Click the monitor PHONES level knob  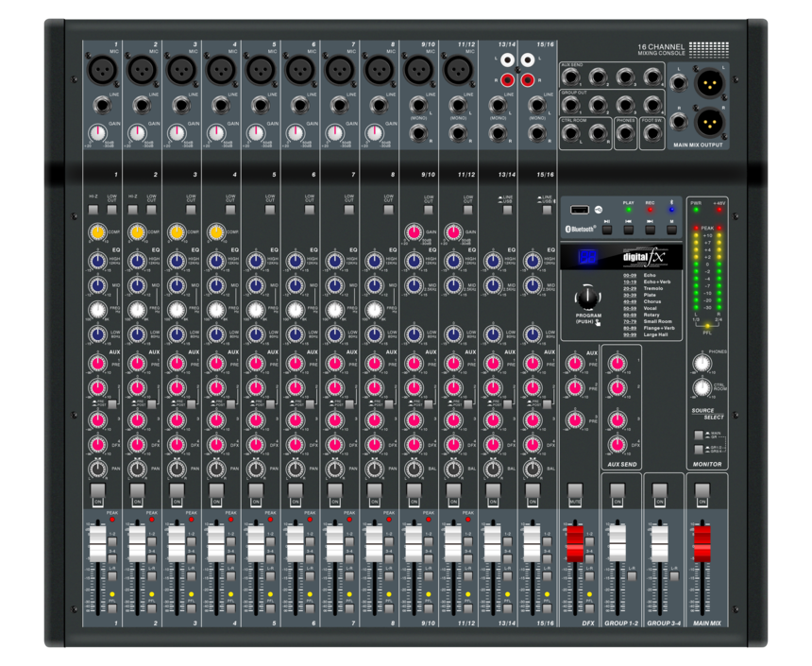pos(702,364)
